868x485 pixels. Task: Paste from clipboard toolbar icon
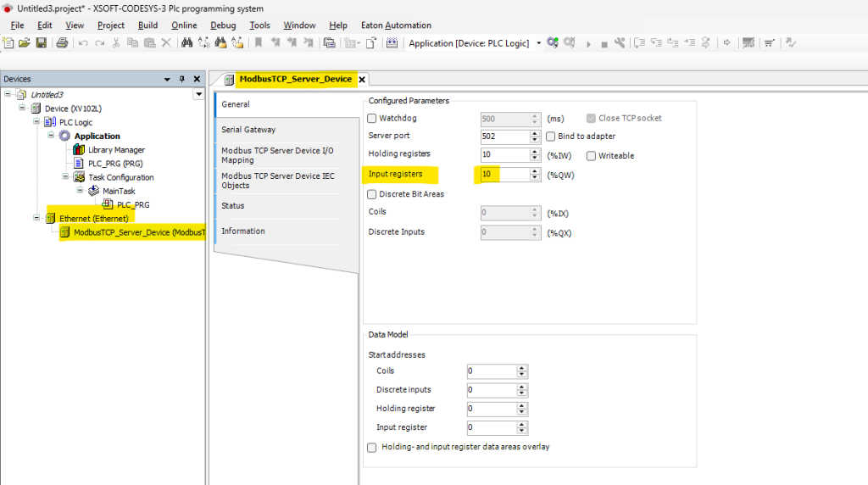pos(149,42)
